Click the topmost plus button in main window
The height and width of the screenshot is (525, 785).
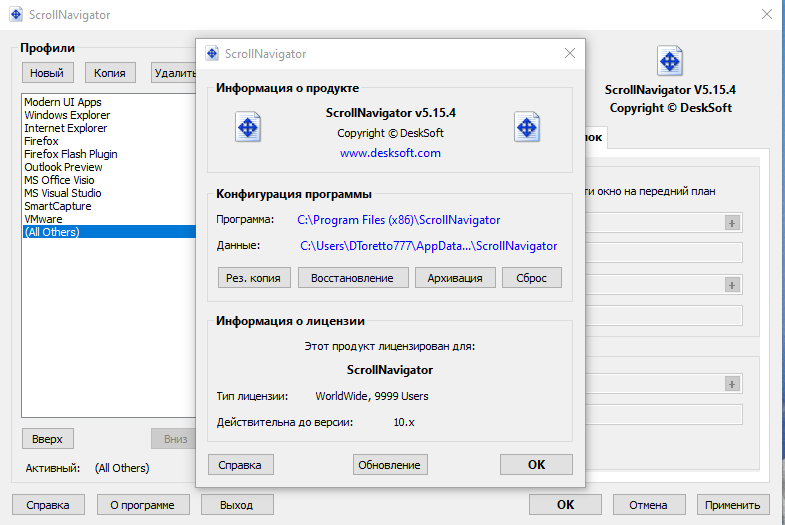click(732, 223)
